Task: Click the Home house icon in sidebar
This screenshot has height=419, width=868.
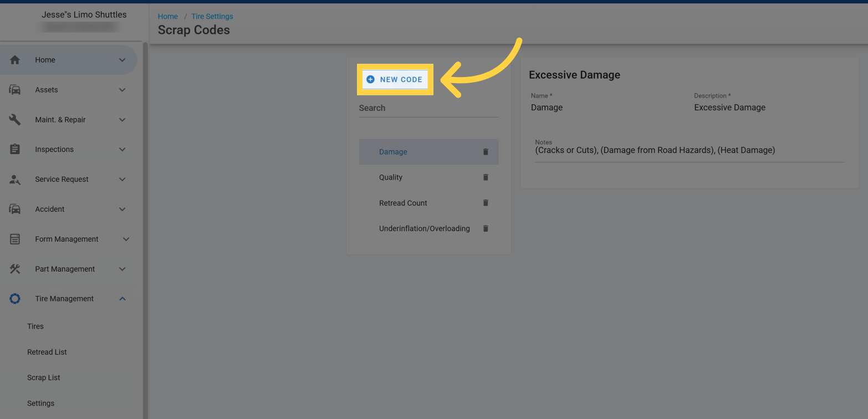Action: [x=15, y=60]
